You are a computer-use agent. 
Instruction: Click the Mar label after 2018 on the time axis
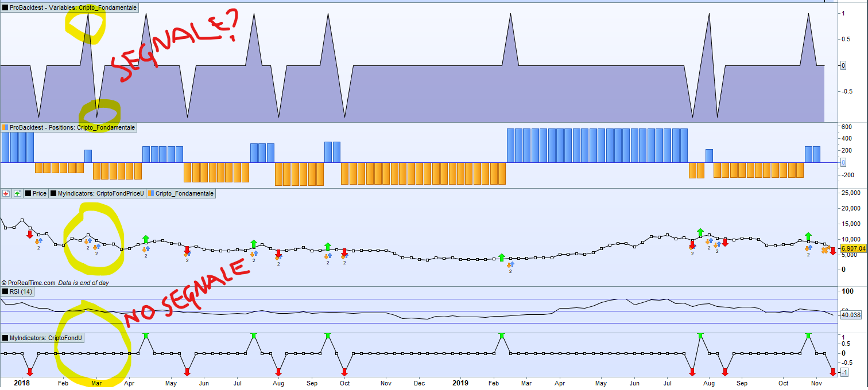click(x=96, y=383)
